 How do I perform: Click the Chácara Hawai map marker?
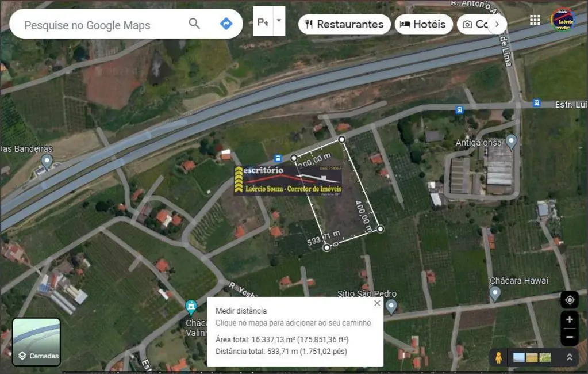tap(495, 293)
